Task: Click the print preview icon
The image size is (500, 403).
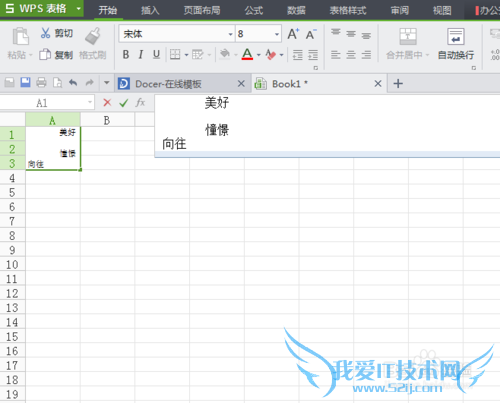Action: click(x=57, y=82)
